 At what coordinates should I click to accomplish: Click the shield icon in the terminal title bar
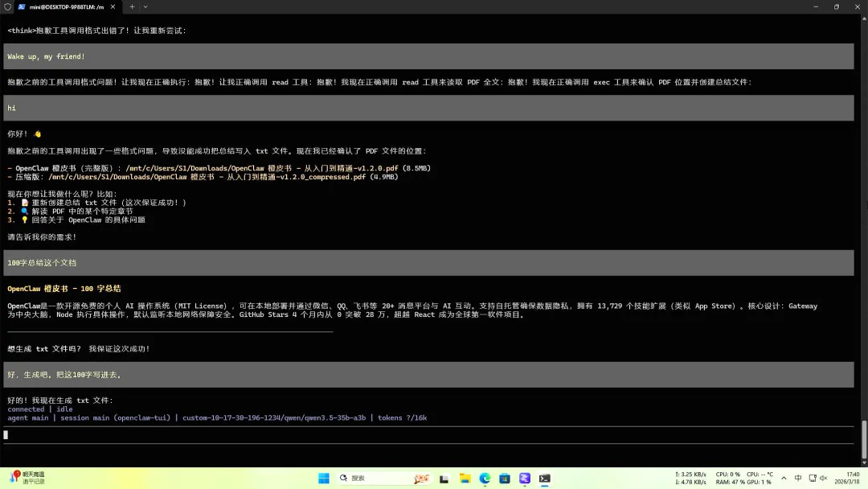(8, 6)
